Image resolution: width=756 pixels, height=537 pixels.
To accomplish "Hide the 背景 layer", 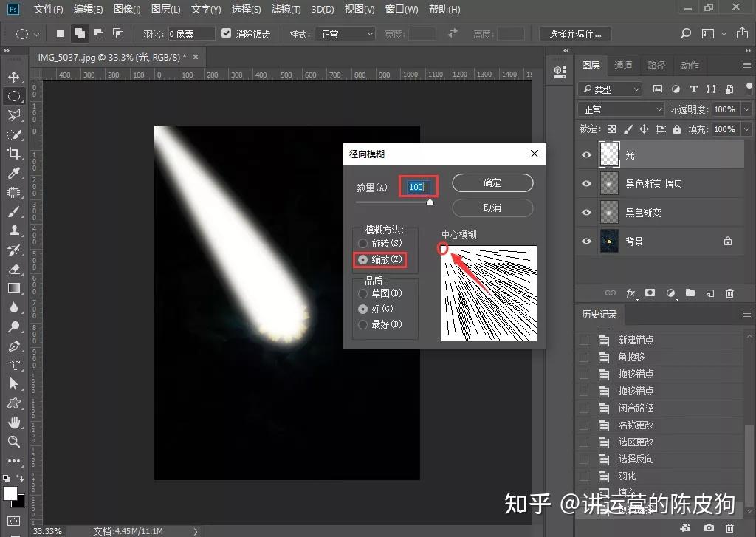I will click(586, 241).
